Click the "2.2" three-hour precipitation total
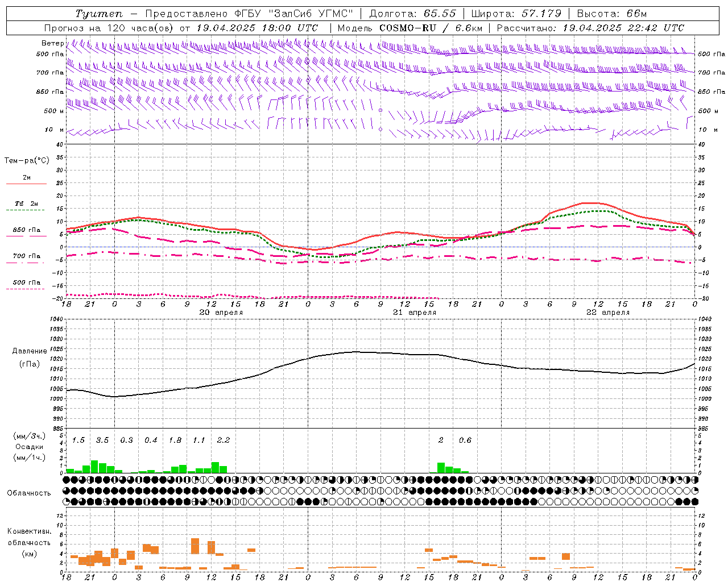 pos(224,440)
